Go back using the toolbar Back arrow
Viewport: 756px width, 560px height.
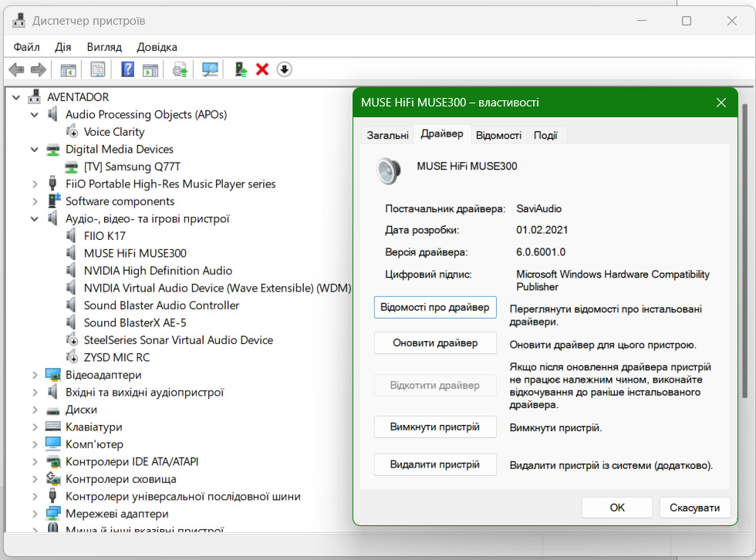point(16,69)
